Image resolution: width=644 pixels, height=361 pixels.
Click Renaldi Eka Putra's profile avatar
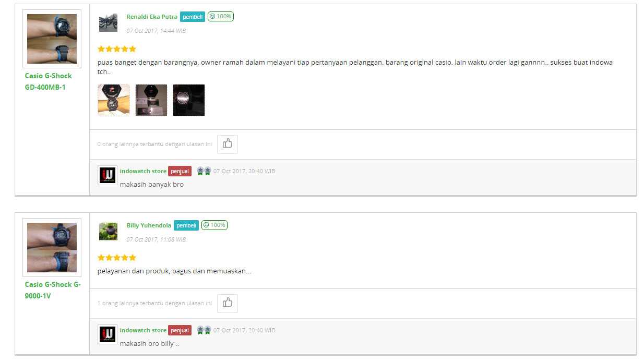(x=108, y=23)
